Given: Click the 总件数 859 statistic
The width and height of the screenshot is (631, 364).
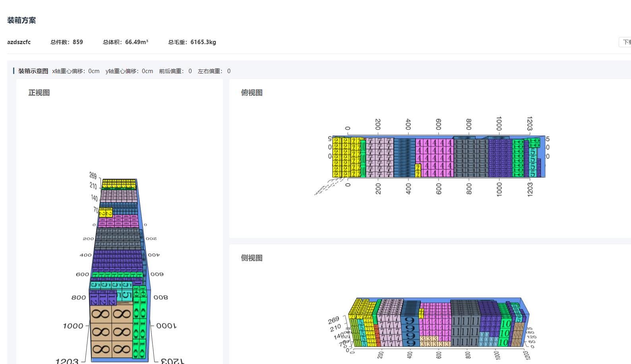Looking at the screenshot, I should click(66, 42).
